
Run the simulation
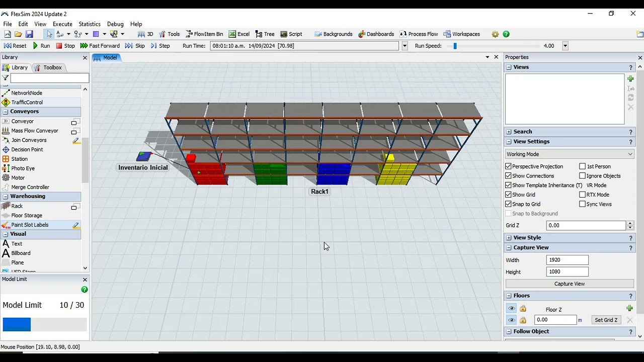click(41, 46)
